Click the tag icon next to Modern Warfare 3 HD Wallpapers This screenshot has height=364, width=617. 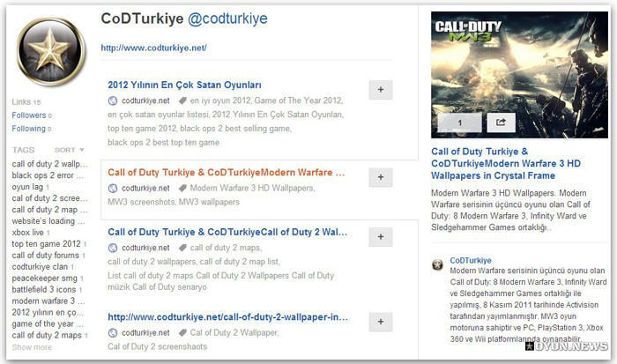click(x=182, y=189)
